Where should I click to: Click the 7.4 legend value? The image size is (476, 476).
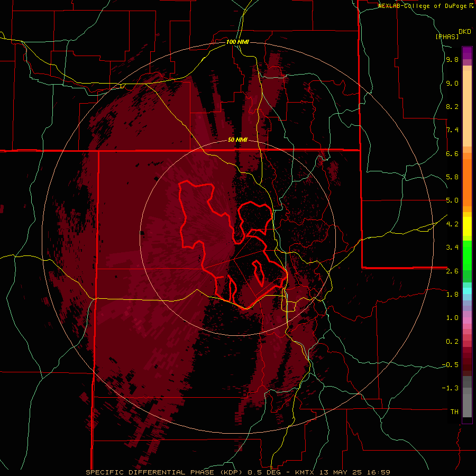(x=452, y=130)
